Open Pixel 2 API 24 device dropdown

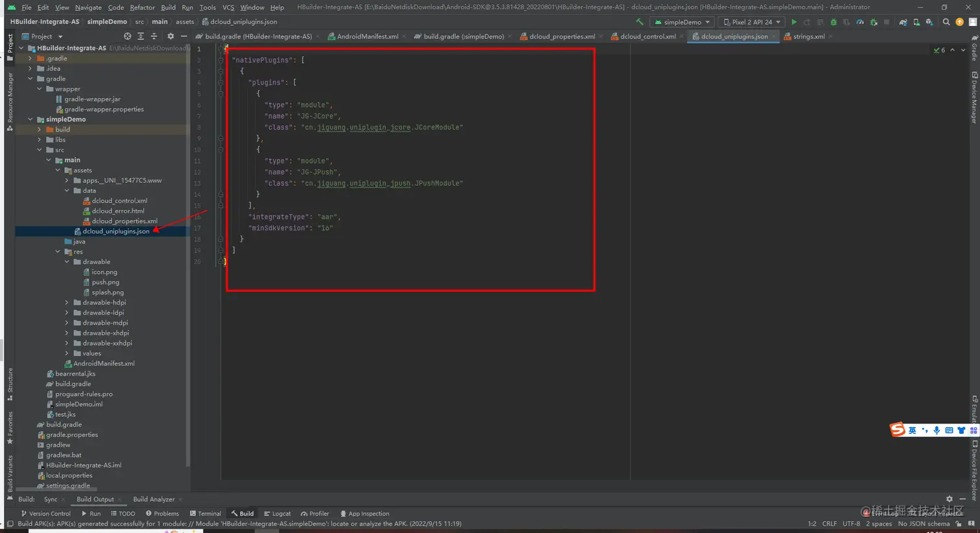pos(752,22)
